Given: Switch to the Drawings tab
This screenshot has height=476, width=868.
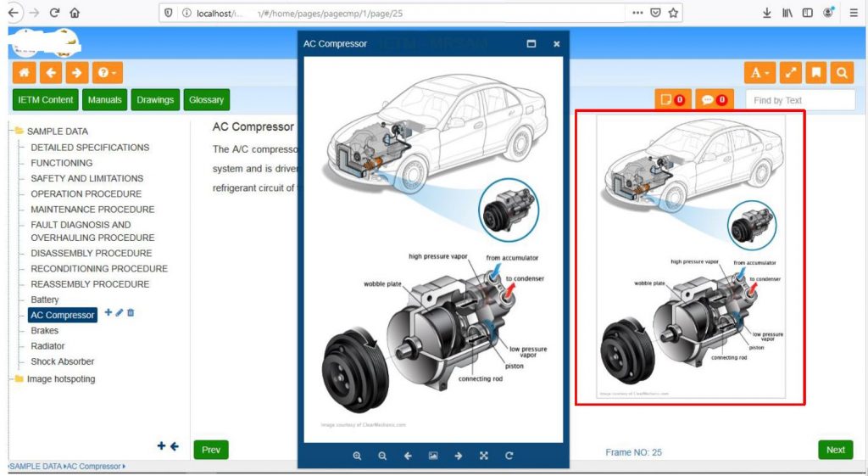Looking at the screenshot, I should pyautogui.click(x=155, y=100).
